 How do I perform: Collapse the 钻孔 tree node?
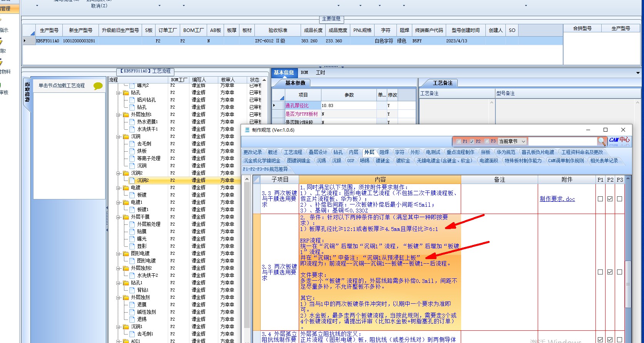pos(119,93)
